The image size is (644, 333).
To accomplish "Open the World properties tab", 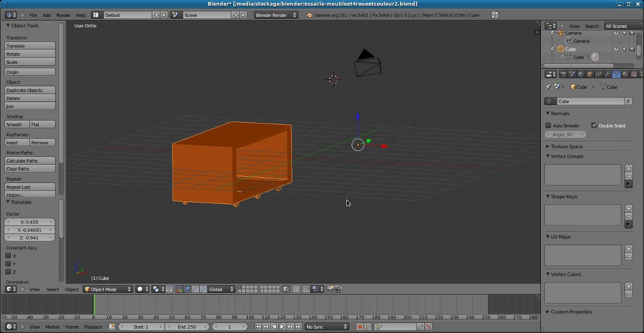I will pyautogui.click(x=581, y=74).
